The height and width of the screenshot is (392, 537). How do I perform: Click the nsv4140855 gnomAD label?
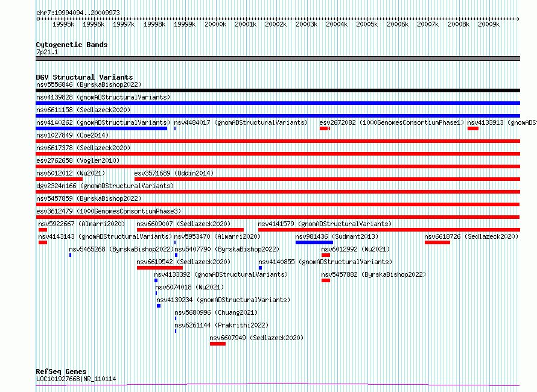(x=325, y=262)
